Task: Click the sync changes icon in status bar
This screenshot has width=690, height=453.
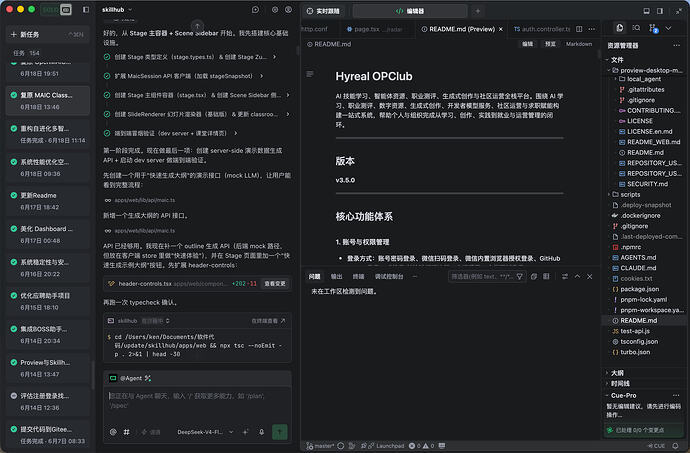Action: tap(341, 446)
